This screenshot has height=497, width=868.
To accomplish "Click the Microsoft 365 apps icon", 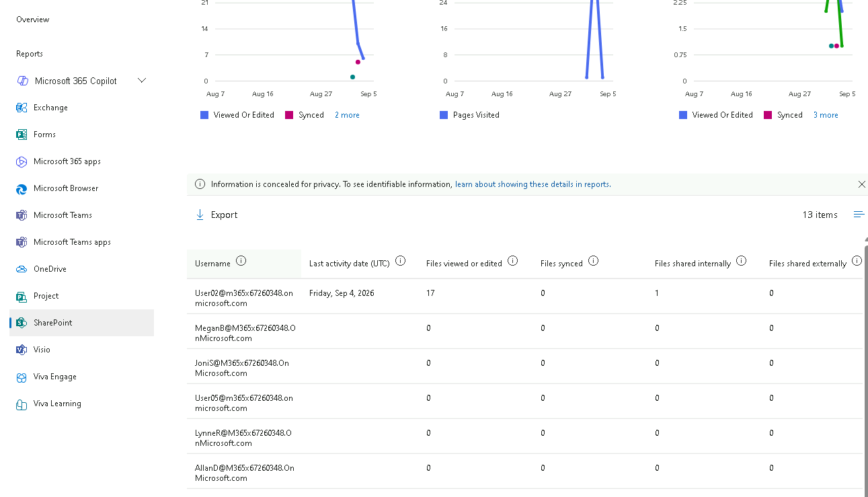I will 22,161.
